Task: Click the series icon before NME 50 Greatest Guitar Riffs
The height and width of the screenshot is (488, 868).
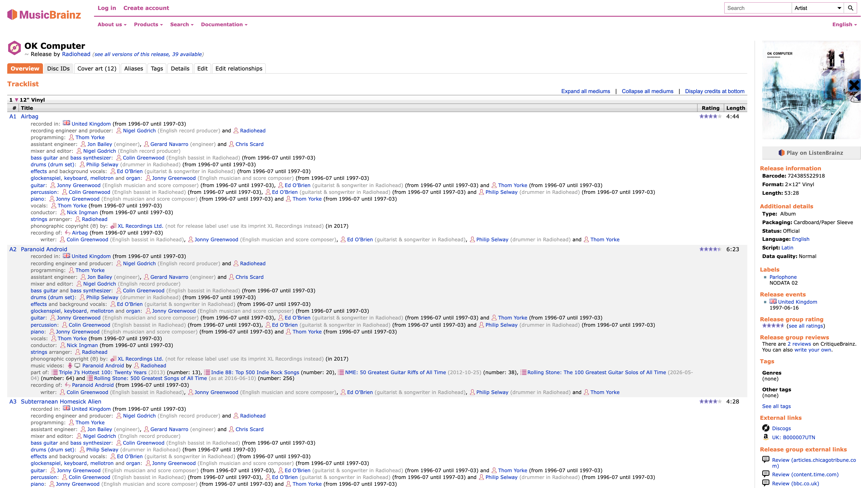Action: pyautogui.click(x=341, y=372)
